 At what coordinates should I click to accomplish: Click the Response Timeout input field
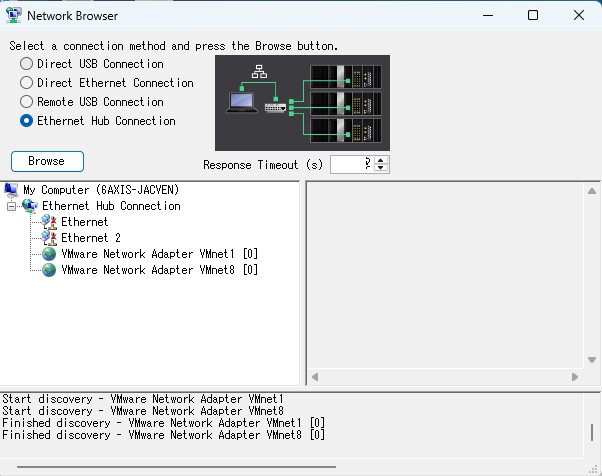click(351, 164)
